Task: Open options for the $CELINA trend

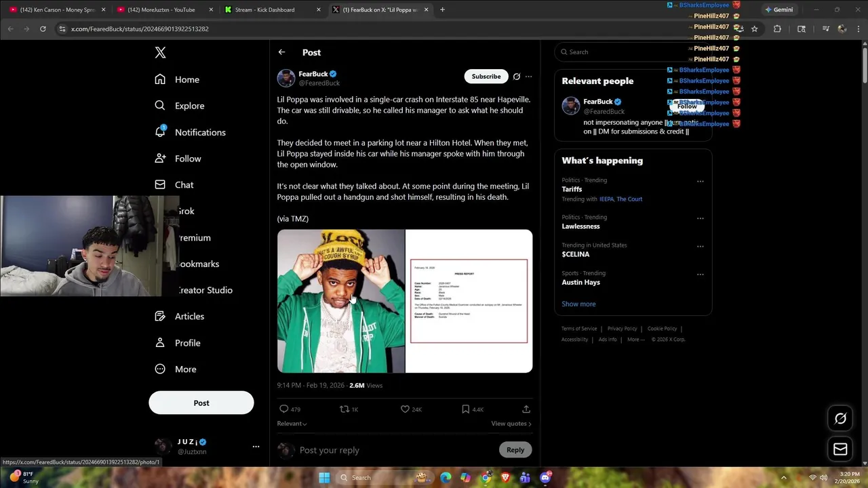Action: 700,246
